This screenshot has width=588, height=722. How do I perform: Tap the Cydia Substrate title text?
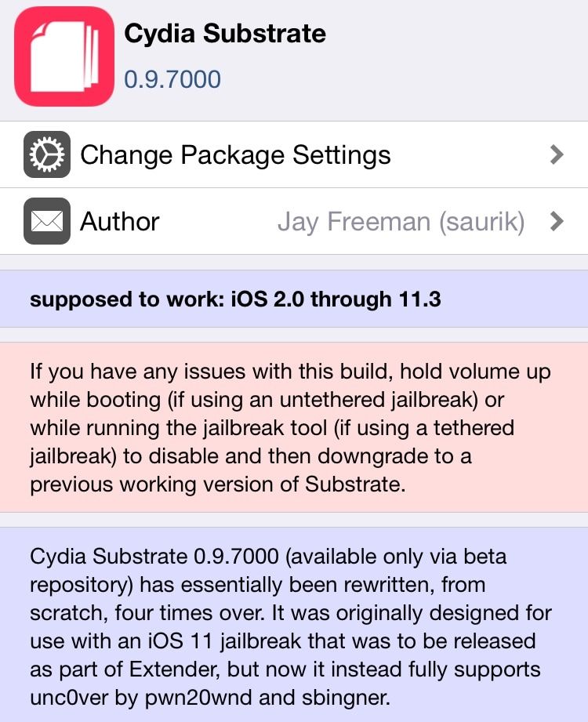click(225, 34)
